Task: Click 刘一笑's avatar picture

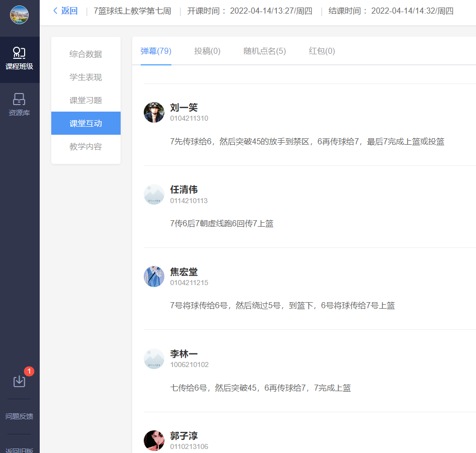Action: pyautogui.click(x=154, y=112)
